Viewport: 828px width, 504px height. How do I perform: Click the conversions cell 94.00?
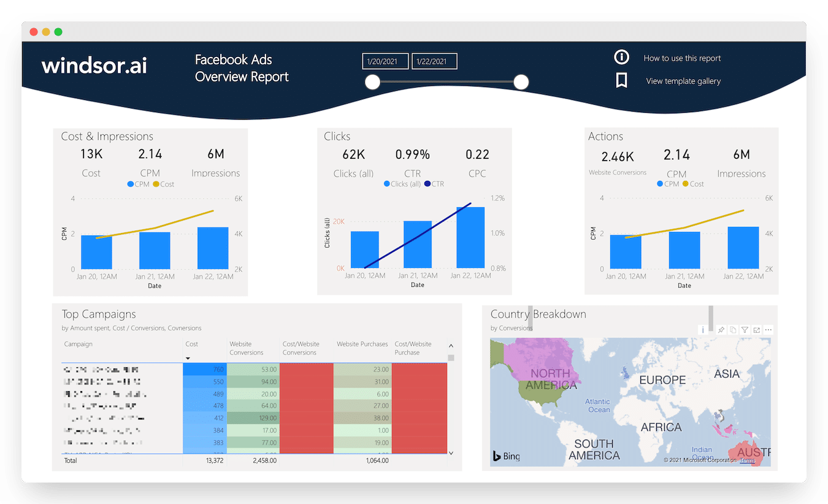[253, 381]
